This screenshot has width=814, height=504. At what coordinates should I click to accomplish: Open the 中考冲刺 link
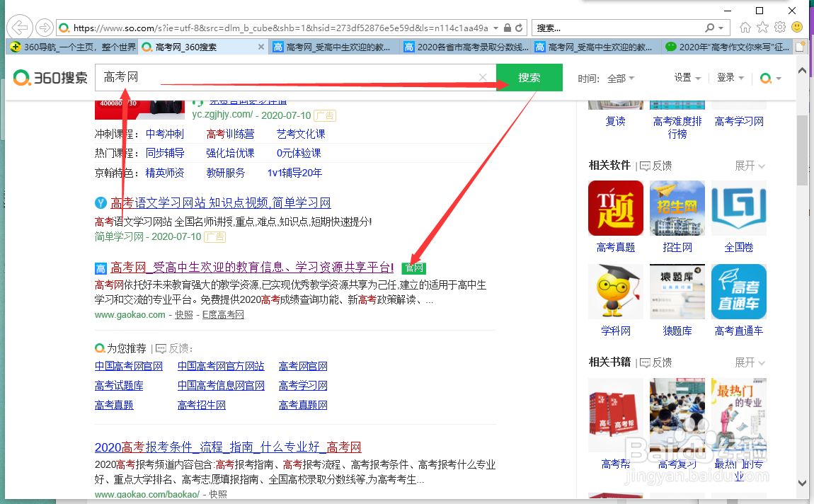(164, 134)
